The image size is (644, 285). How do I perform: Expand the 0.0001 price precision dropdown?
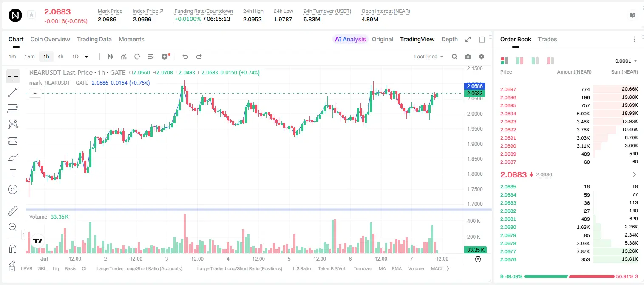coord(626,61)
